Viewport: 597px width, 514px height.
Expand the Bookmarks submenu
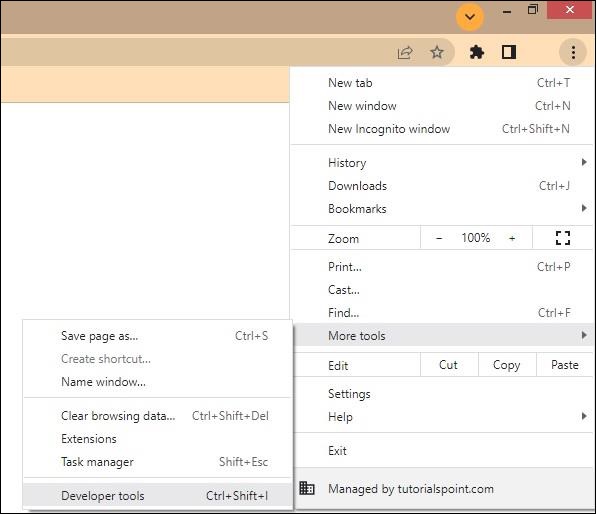(442, 209)
